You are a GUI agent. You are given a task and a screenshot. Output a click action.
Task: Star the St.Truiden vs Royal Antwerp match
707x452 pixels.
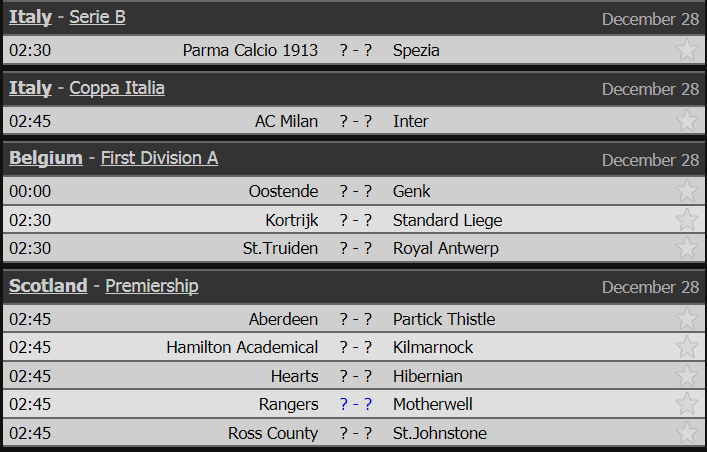[687, 248]
